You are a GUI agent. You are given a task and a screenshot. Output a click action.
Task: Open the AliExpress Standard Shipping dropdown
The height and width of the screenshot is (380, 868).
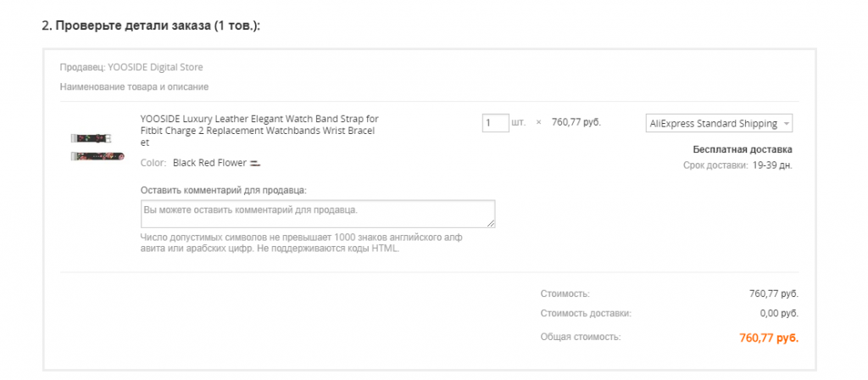click(719, 124)
